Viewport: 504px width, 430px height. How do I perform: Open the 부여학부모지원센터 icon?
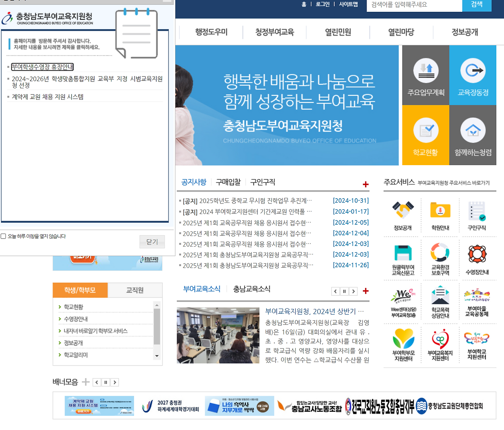[x=401, y=344]
